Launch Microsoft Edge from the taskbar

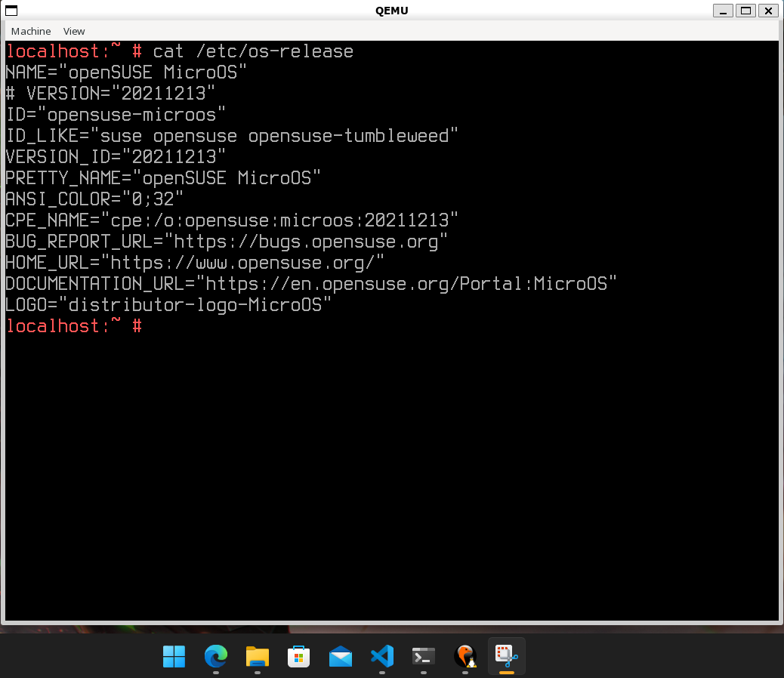(x=216, y=656)
